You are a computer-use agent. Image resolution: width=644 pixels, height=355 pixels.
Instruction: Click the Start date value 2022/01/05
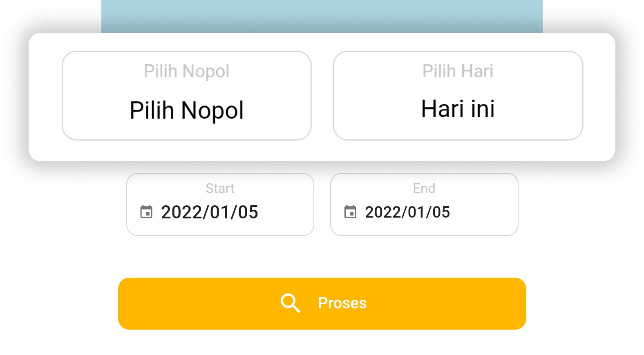tap(209, 212)
